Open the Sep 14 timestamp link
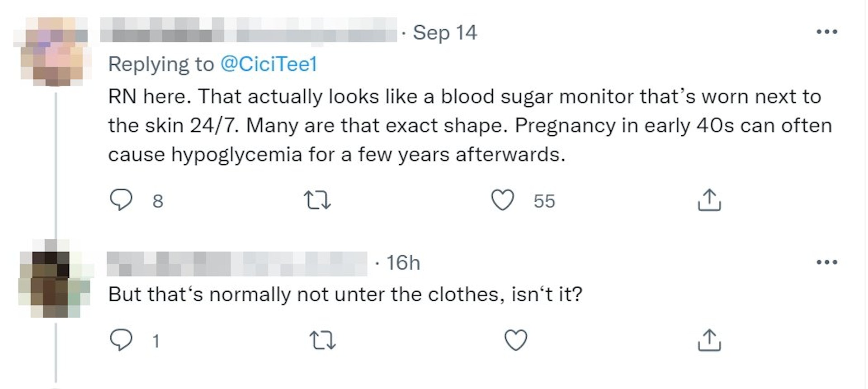The image size is (868, 389). tap(445, 33)
